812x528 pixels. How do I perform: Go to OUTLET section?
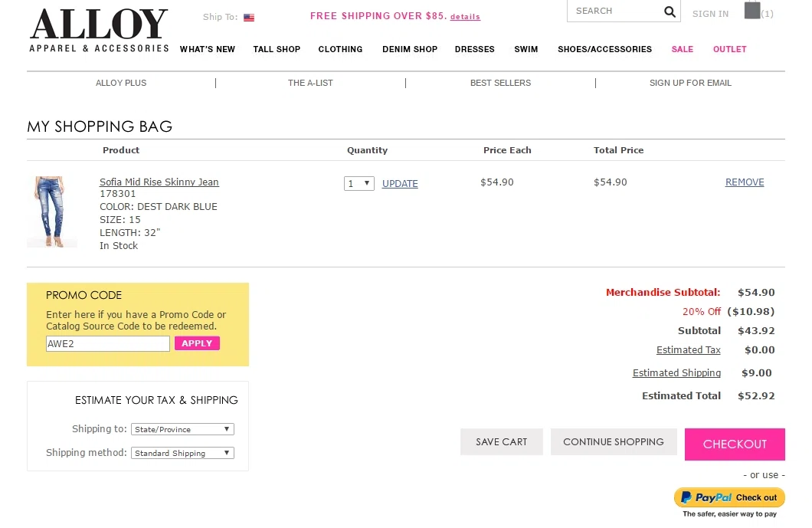[730, 49]
